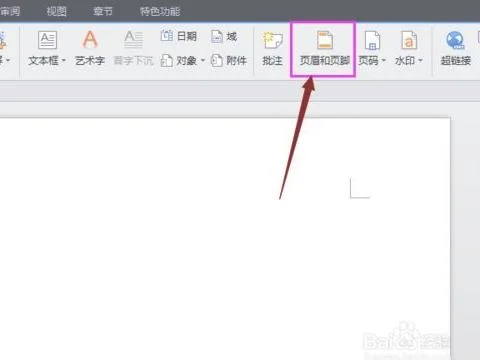The image size is (480, 360).
Task: Insert 艺术字 word art
Action: [x=90, y=48]
